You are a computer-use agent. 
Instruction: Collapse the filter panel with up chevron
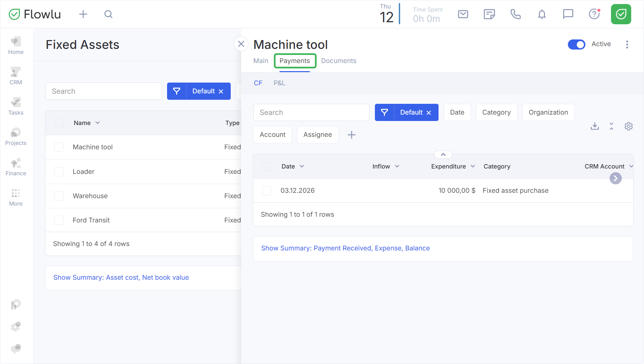443,155
